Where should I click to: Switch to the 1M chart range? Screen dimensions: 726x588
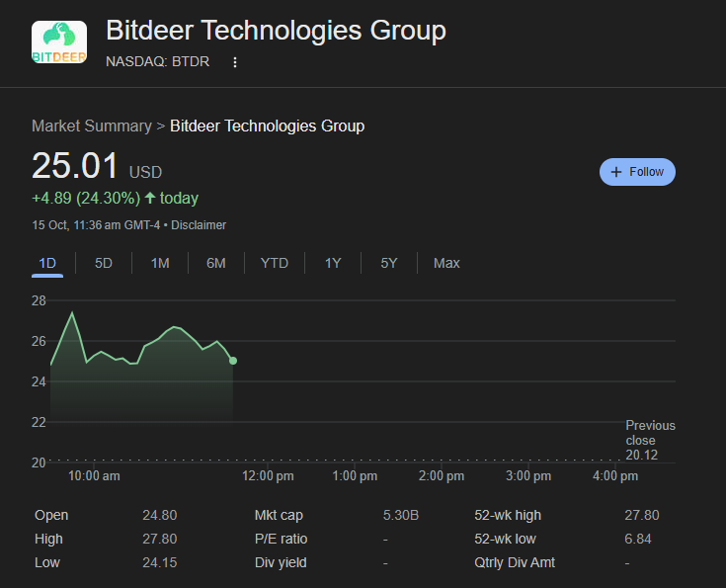160,263
